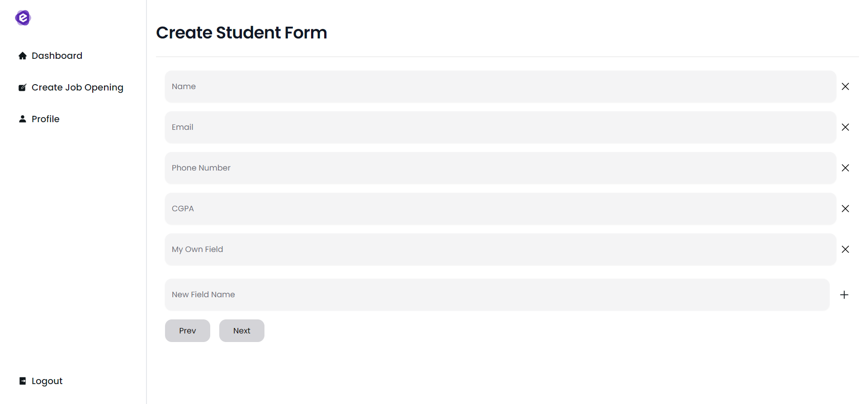This screenshot has width=868, height=404.
Task: Click the Create Job Opening pencil icon
Action: 22,87
